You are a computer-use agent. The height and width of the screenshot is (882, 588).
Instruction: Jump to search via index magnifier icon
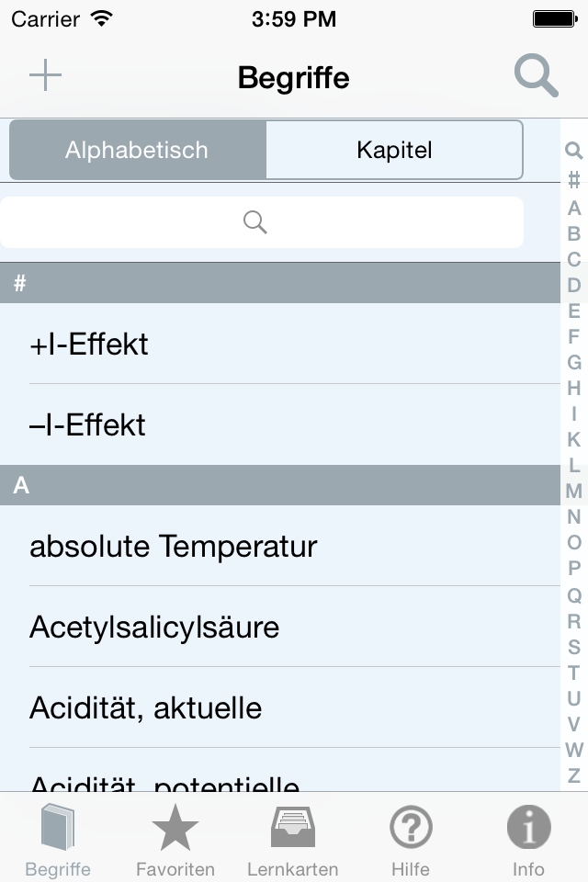pos(573,150)
